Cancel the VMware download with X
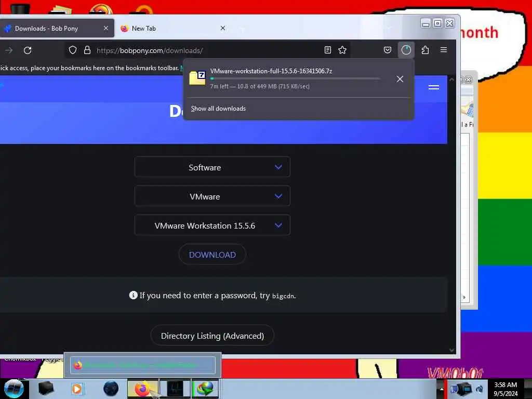This screenshot has height=399, width=532. click(x=400, y=79)
